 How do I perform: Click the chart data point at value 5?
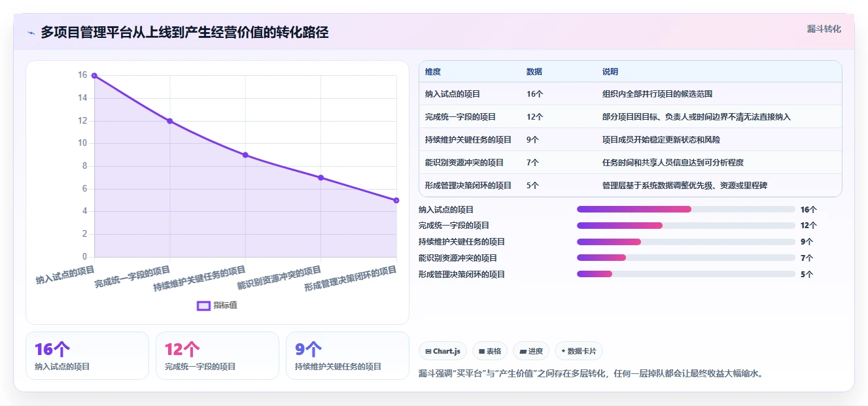pyautogui.click(x=396, y=200)
